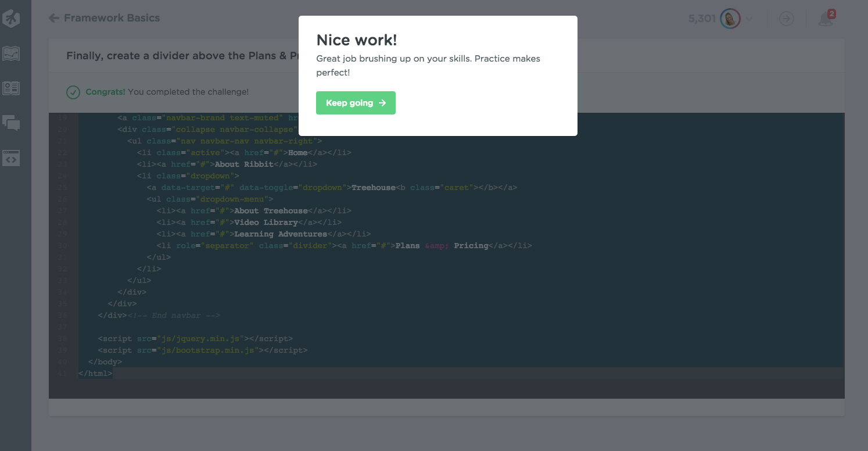The height and width of the screenshot is (451, 868).
Task: Click the jquery.min.js script line
Action: 195,338
